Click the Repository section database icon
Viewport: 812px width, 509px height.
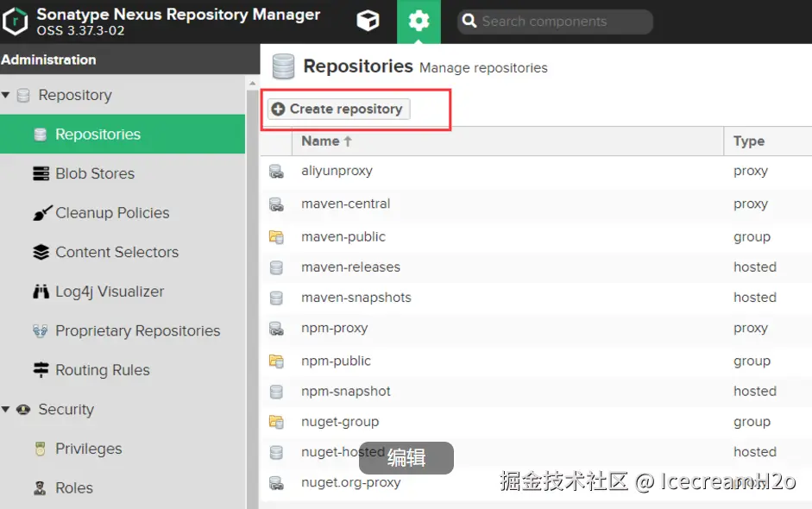pyautogui.click(x=23, y=95)
